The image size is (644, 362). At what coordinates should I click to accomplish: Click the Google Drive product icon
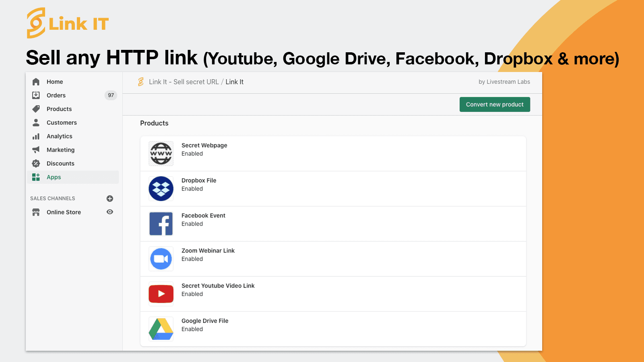tap(161, 329)
